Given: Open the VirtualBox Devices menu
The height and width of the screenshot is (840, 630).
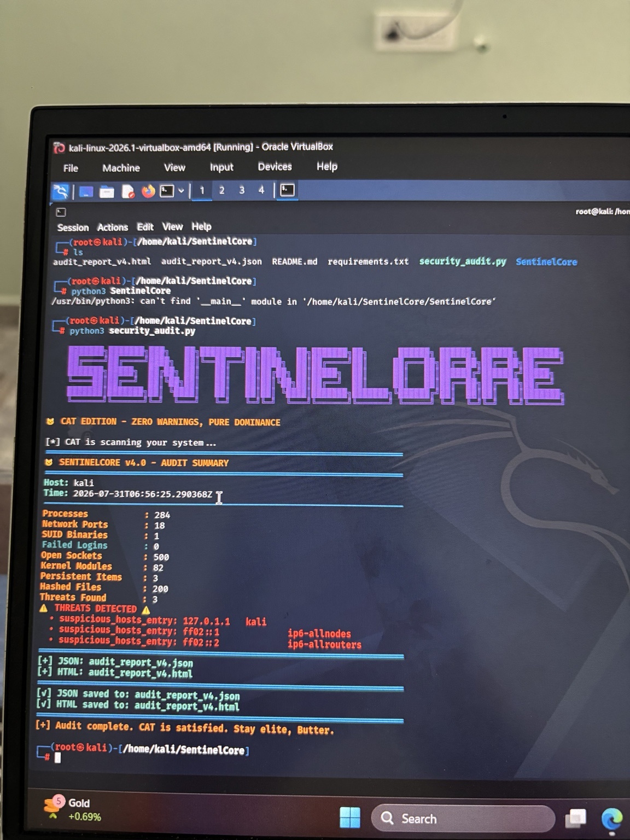Looking at the screenshot, I should (275, 166).
